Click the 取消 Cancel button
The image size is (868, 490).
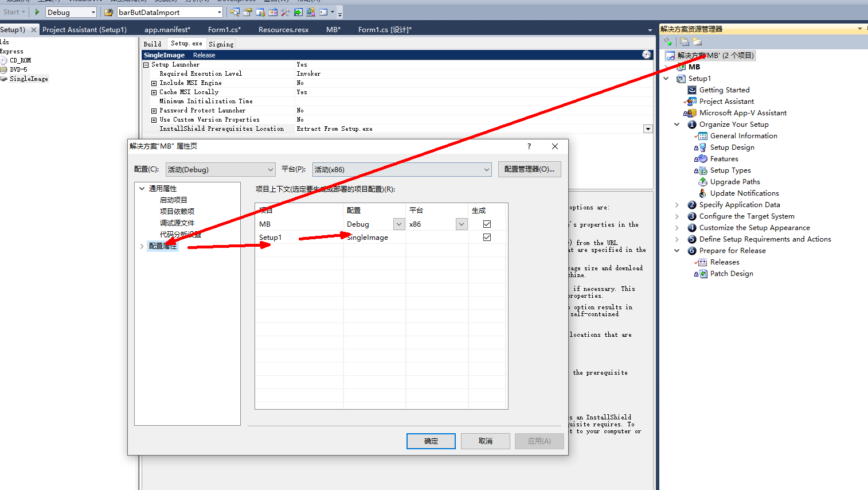486,441
